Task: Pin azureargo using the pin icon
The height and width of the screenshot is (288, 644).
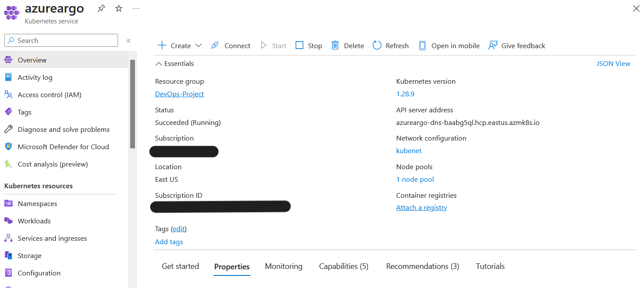Action: (x=101, y=8)
